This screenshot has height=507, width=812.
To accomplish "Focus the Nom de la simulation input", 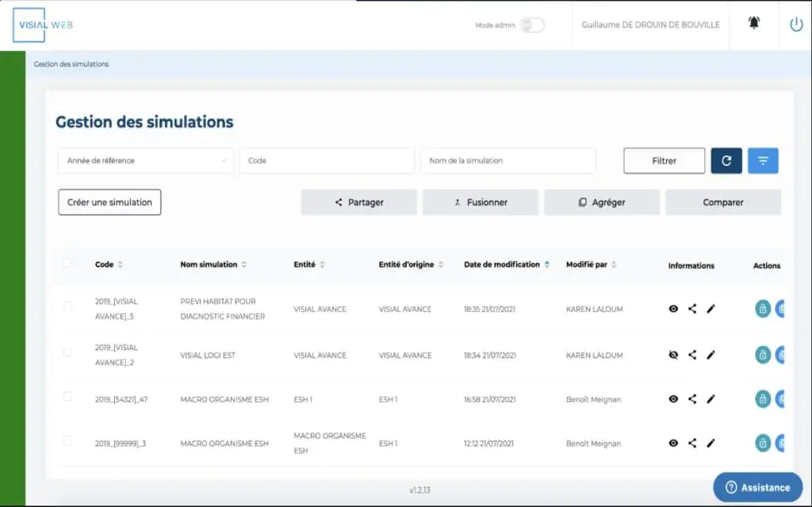I will tap(508, 161).
